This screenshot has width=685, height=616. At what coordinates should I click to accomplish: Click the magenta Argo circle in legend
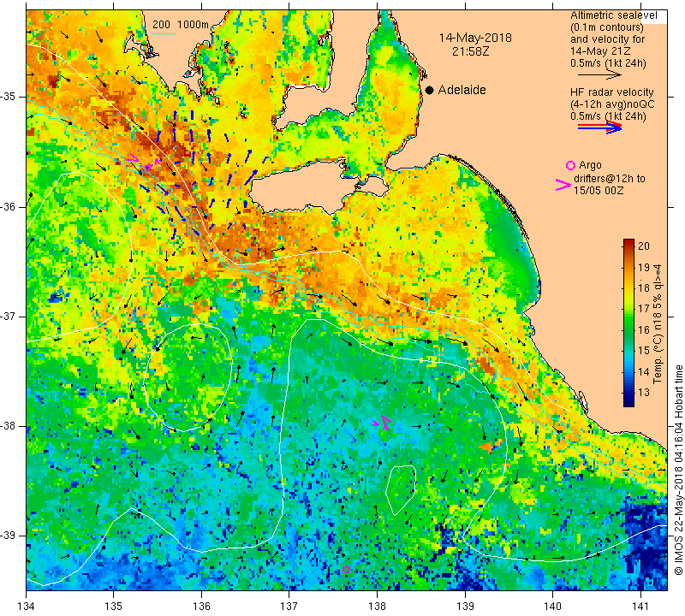570,165
